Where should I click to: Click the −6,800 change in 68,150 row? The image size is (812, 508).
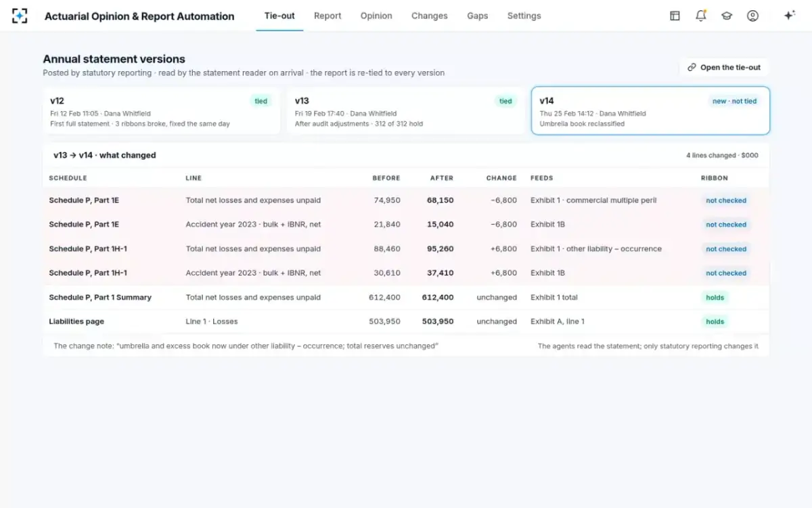tap(503, 200)
